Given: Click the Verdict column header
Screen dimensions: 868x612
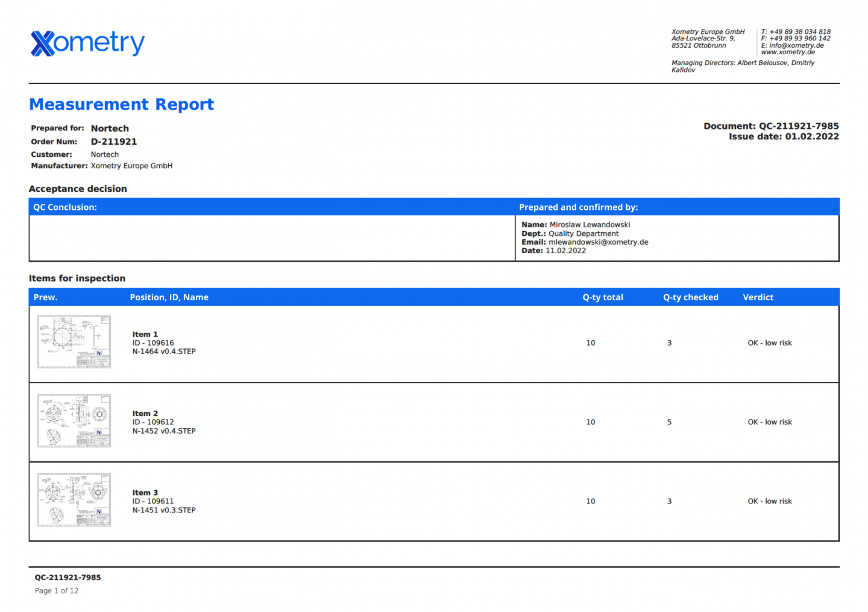Looking at the screenshot, I should 758,297.
